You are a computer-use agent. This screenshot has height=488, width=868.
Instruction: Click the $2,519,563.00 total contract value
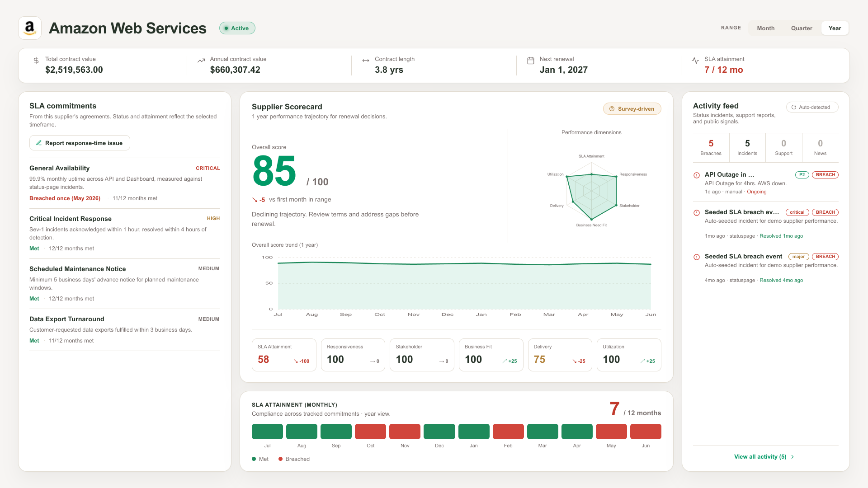click(74, 70)
